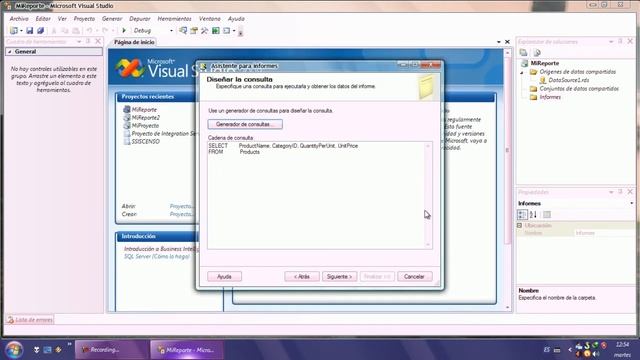
Task: Open the New Project icon's dropdown arrow
Action: [x=21, y=31]
